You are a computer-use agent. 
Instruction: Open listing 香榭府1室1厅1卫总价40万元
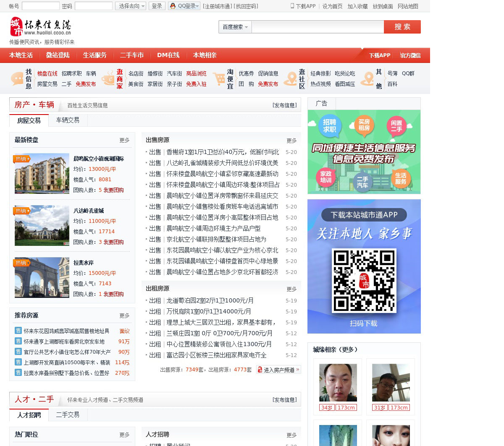(x=223, y=152)
